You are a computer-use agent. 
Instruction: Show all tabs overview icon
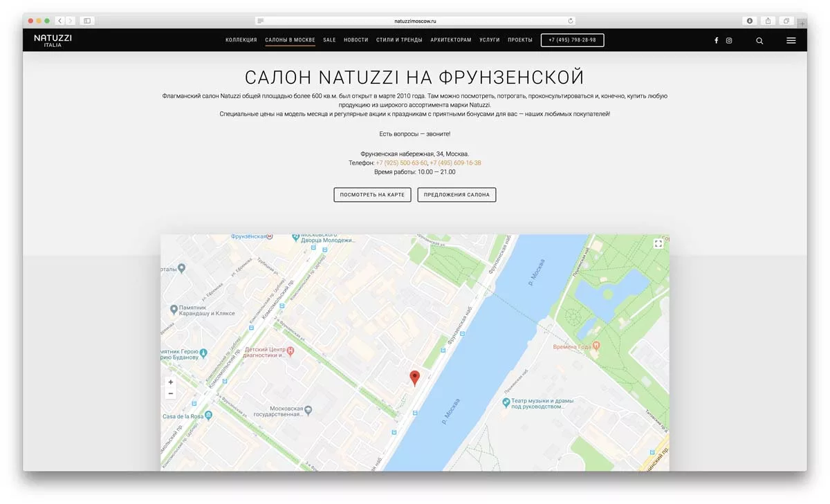pyautogui.click(x=786, y=21)
